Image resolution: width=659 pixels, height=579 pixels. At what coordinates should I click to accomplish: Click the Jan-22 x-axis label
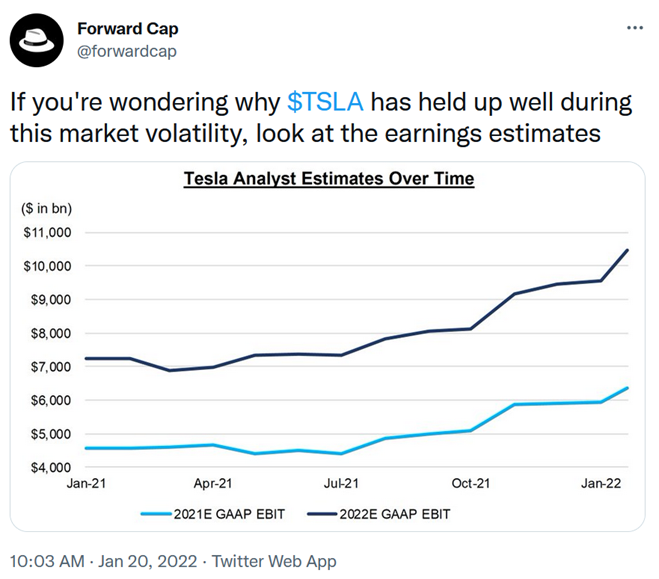(599, 483)
